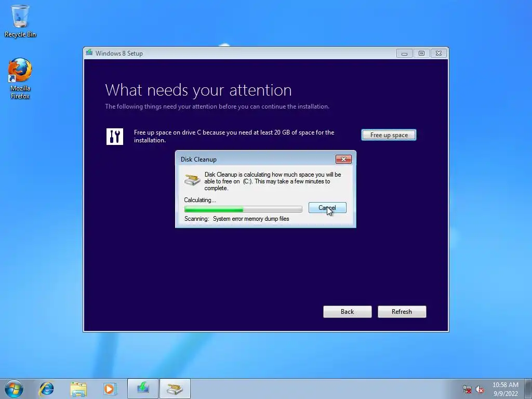Image resolution: width=532 pixels, height=399 pixels.
Task: Click 'System error memory dump files' text
Action: 251,219
